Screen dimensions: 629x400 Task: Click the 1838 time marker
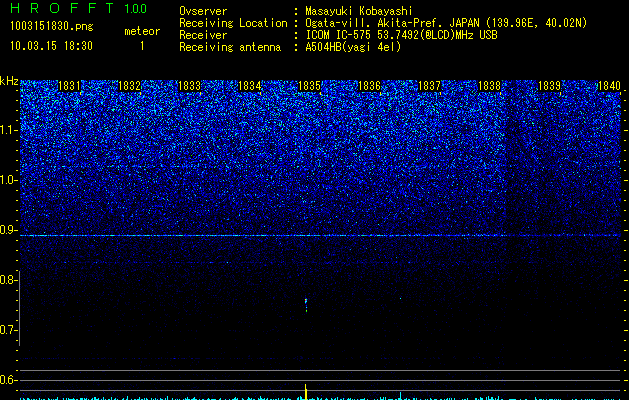click(x=489, y=86)
